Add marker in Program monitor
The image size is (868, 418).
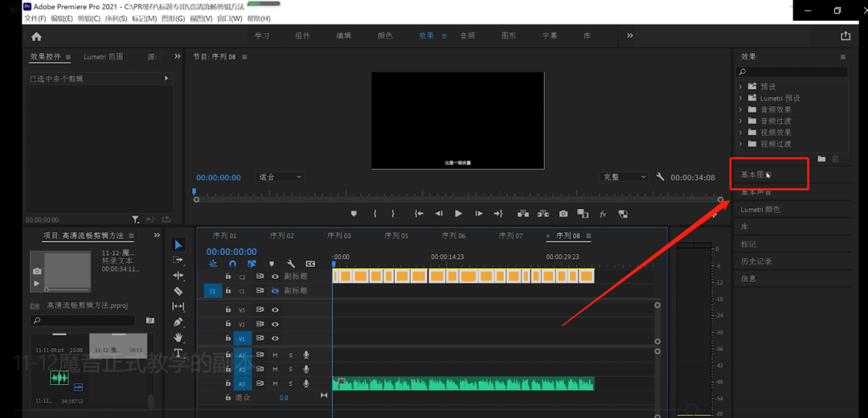[x=354, y=214]
